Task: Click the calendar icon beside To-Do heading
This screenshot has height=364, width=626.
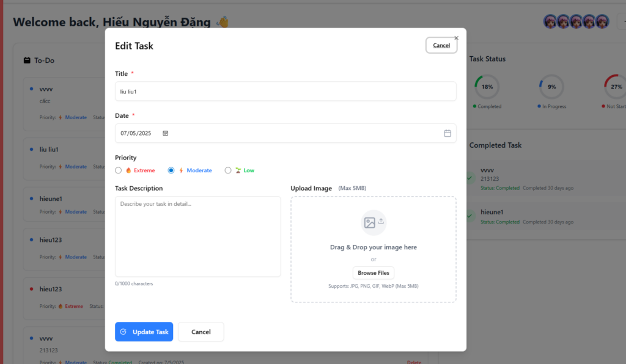Action: [x=27, y=60]
